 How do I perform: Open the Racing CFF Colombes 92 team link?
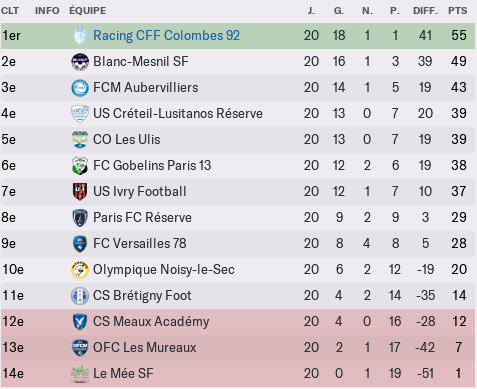[x=166, y=35]
